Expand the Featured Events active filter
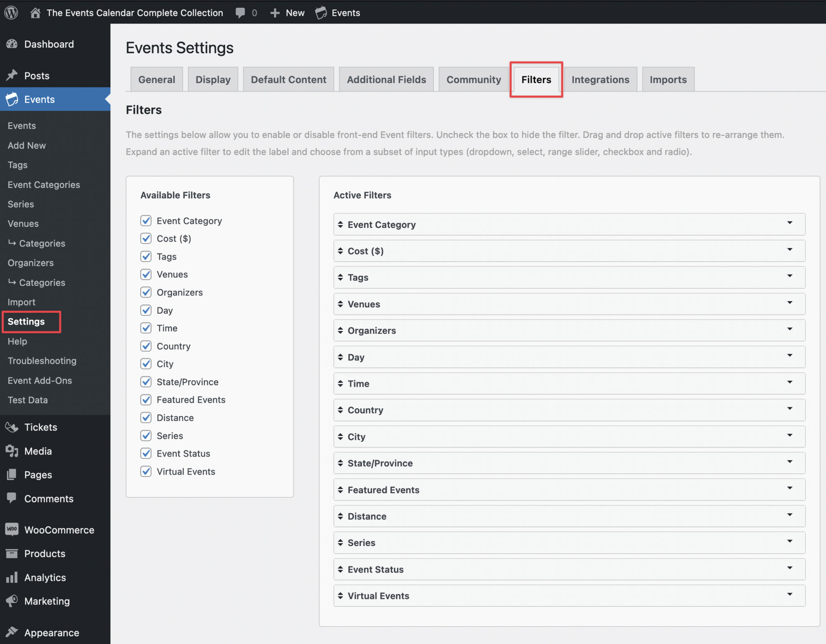Viewport: 826px width, 644px height. coord(790,490)
